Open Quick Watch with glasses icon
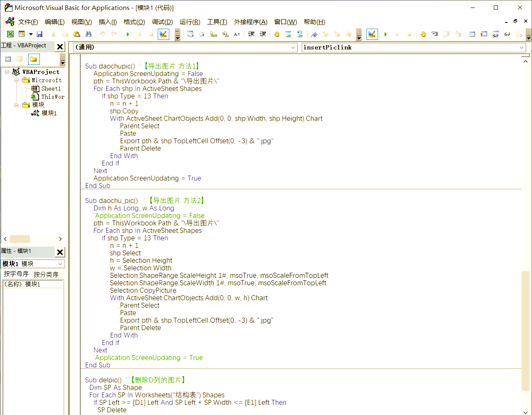This screenshot has height=415, width=532. (x=507, y=34)
